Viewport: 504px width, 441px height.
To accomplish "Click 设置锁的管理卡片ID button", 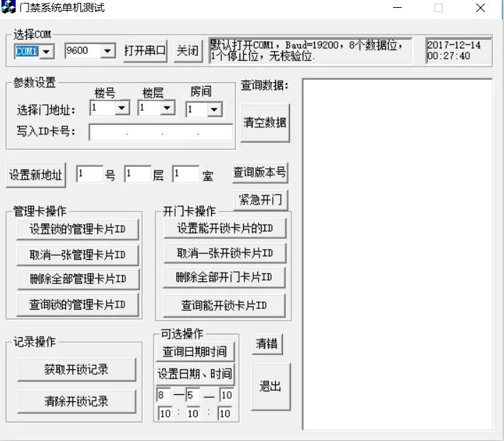I will [77, 229].
